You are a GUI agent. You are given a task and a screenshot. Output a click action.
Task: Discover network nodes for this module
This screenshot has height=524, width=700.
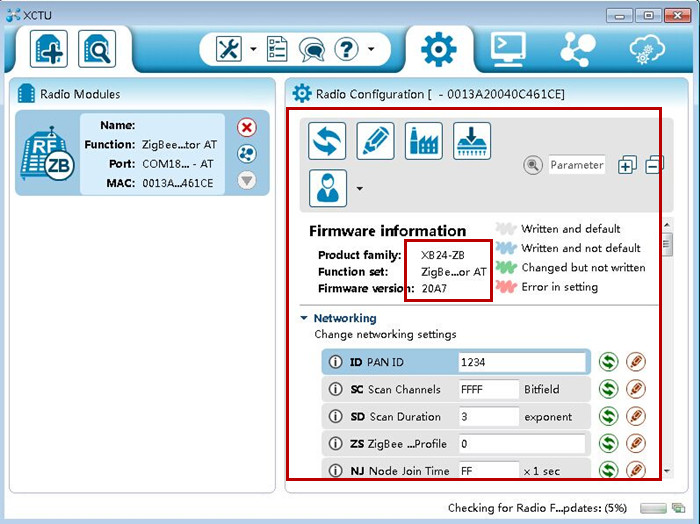246,154
